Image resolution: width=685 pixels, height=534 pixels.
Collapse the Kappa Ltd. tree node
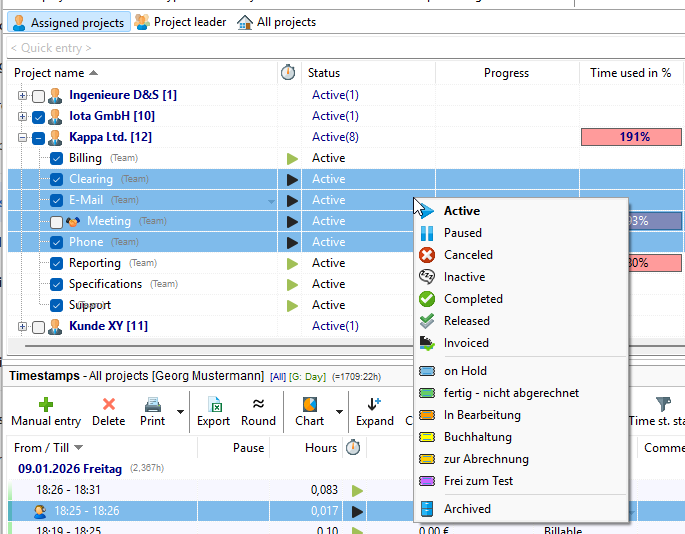tap(22, 138)
